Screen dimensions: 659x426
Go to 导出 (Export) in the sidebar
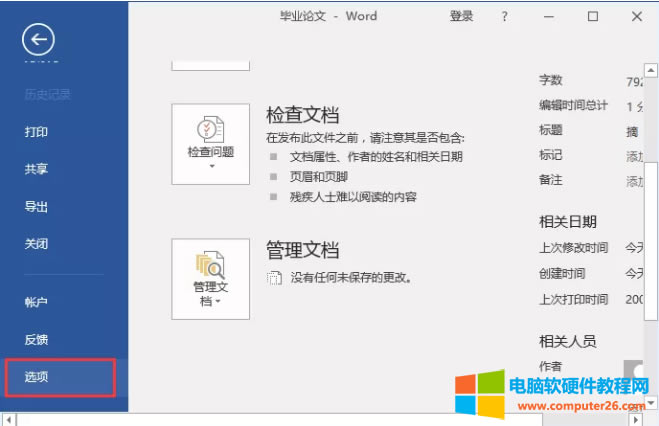pyautogui.click(x=37, y=207)
